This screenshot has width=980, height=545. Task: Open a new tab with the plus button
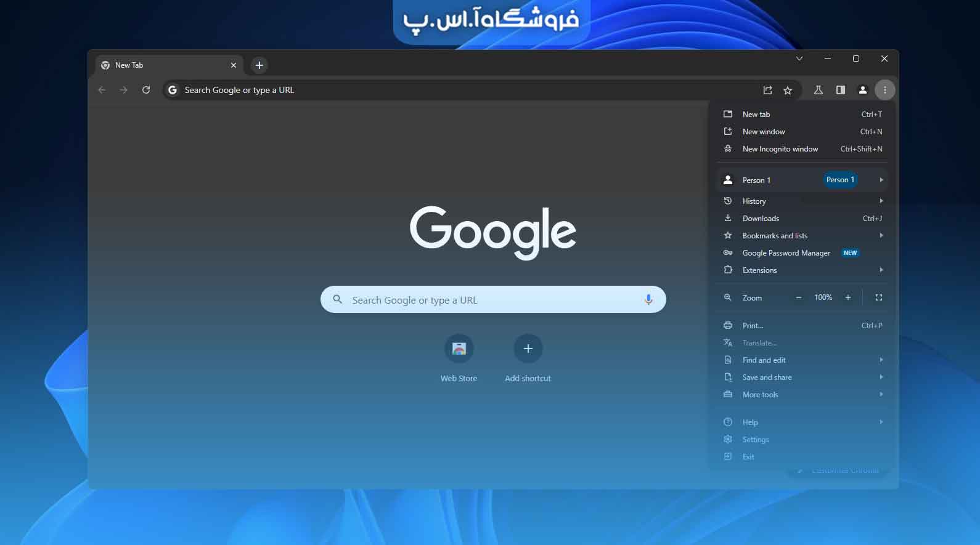(259, 65)
